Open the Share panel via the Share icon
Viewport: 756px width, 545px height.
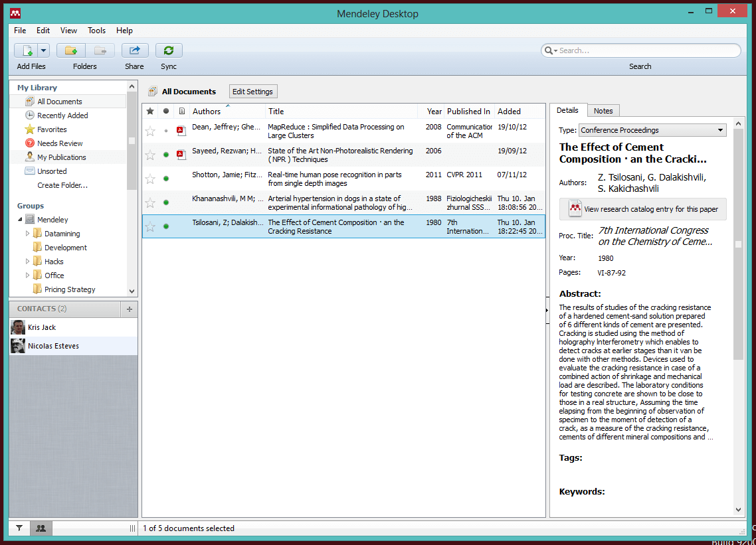point(134,50)
